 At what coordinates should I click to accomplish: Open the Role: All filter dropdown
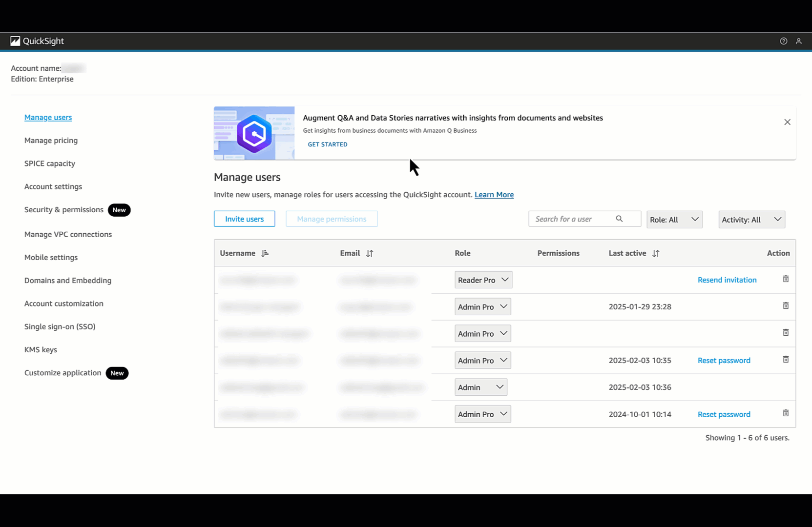(674, 220)
